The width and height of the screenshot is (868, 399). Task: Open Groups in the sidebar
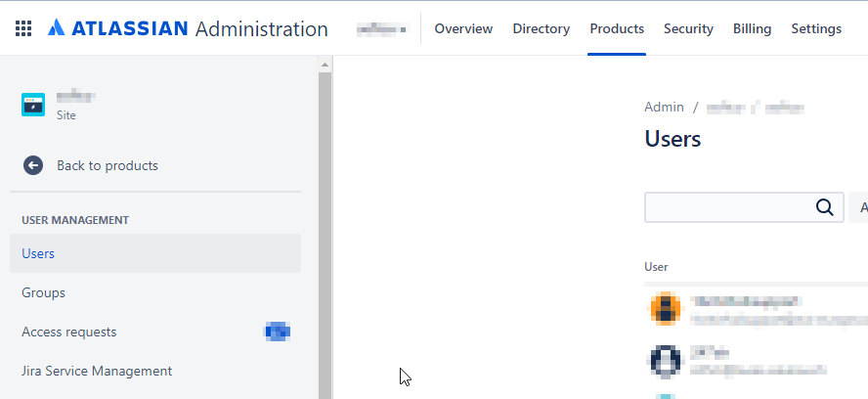(155, 292)
